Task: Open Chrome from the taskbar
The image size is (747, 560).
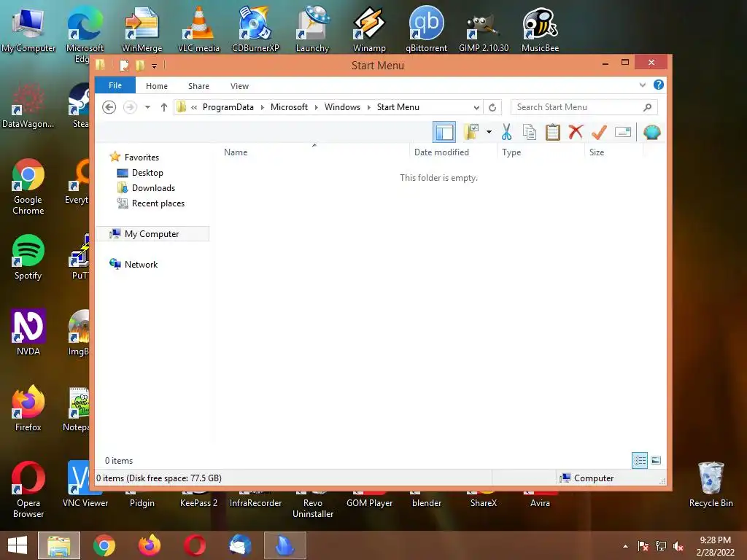Action: pyautogui.click(x=104, y=545)
